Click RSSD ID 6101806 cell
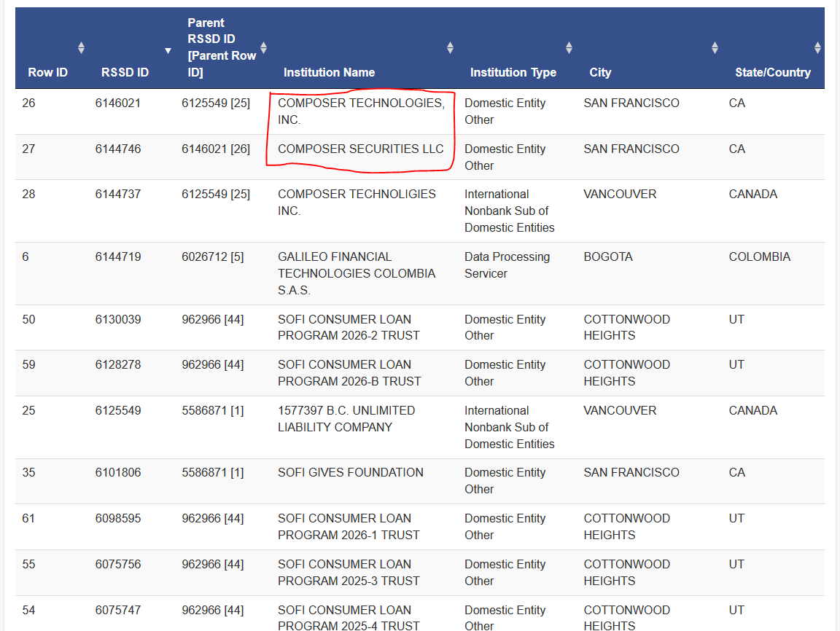Image resolution: width=840 pixels, height=631 pixels. [x=118, y=473]
